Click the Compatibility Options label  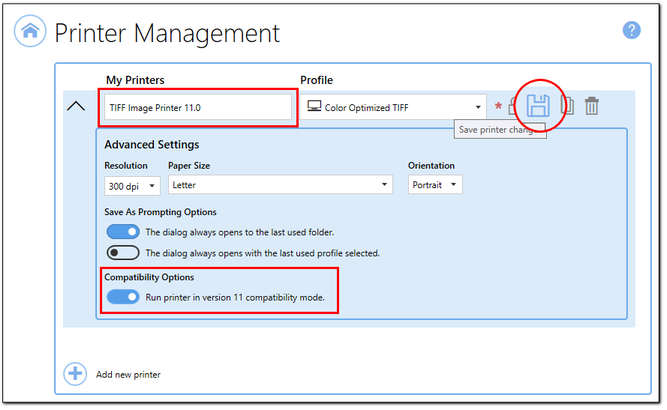tap(149, 277)
